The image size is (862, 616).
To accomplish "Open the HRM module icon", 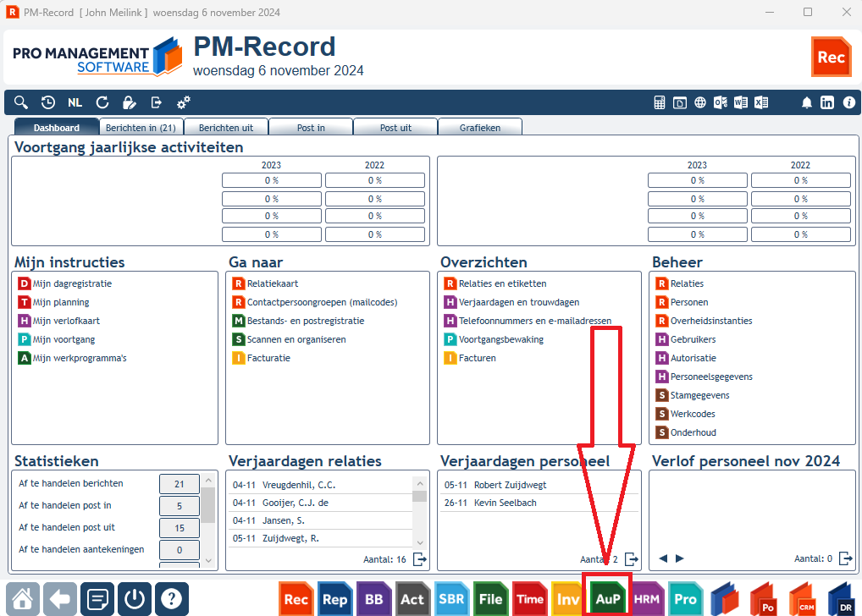I will (647, 598).
